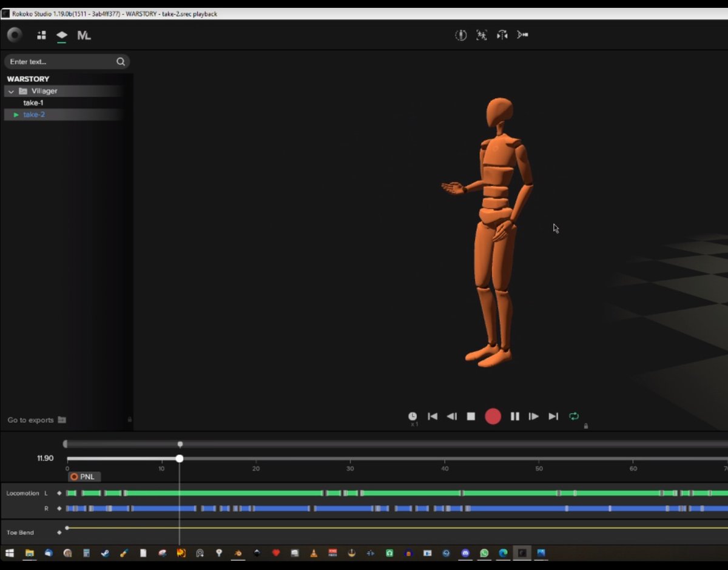Screen dimensions: 728x570
Task: Open Microsoft Edge from taskbar
Action: tap(503, 553)
